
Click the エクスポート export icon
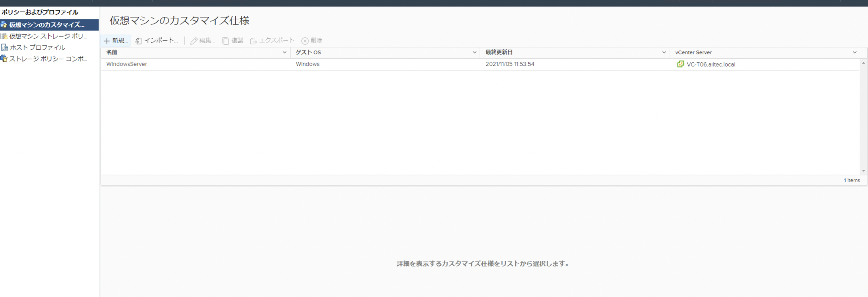coord(253,41)
